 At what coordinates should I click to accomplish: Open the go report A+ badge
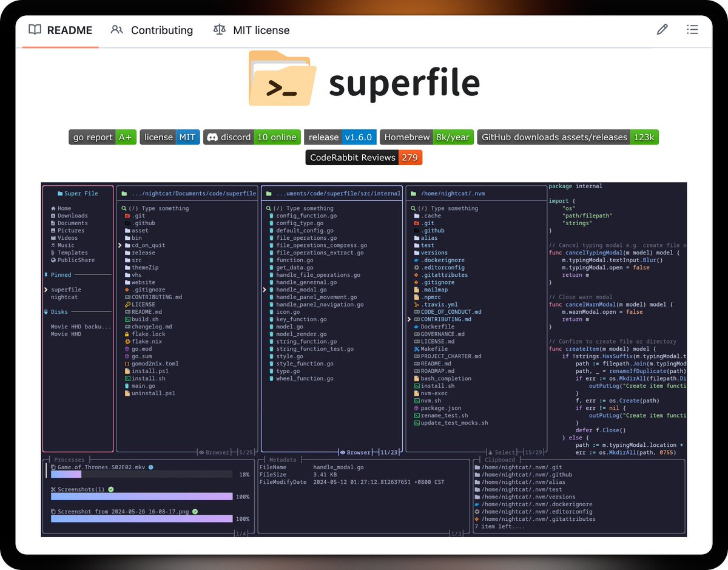click(x=103, y=137)
